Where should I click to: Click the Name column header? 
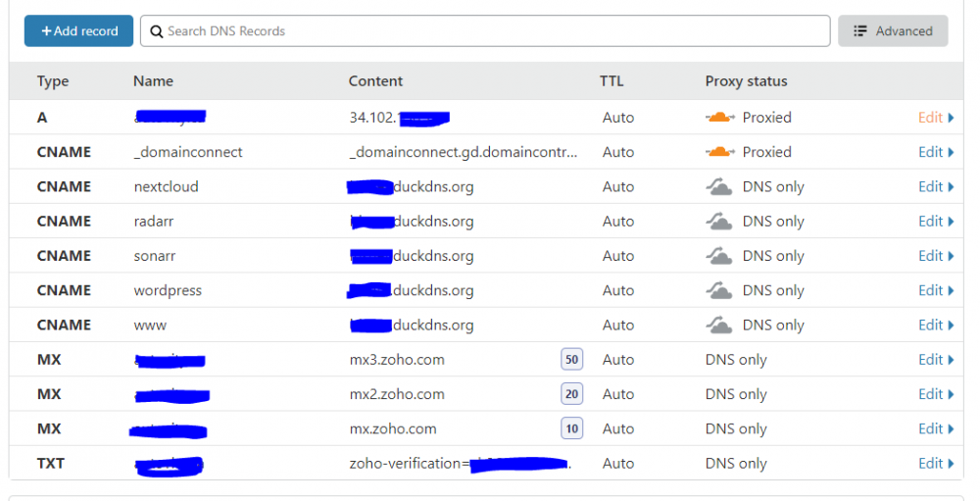[153, 81]
